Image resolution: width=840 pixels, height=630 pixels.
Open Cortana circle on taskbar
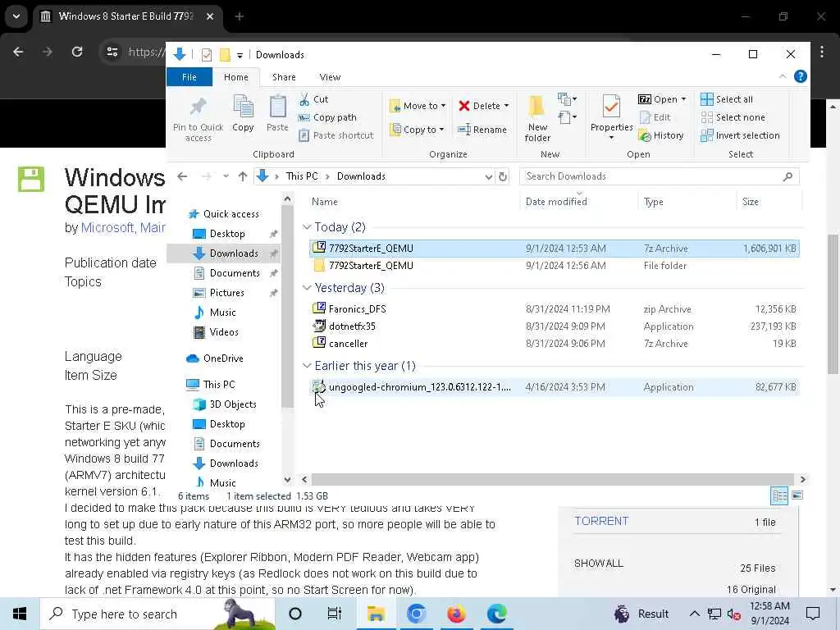pyautogui.click(x=294, y=614)
